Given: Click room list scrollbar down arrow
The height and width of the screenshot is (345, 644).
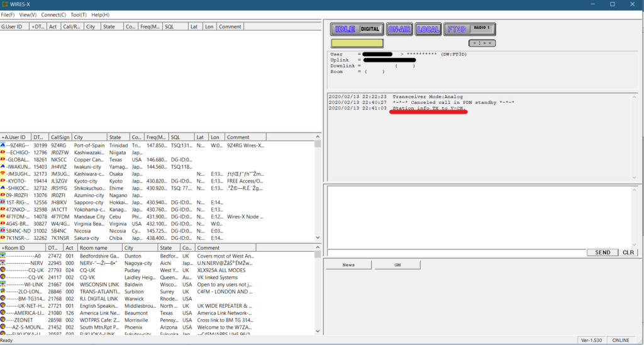Looking at the screenshot, I should (x=318, y=331).
